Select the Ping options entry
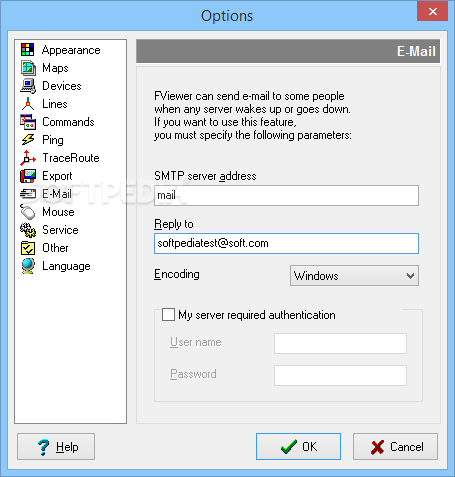Screen dimensions: 455x477 [53, 140]
